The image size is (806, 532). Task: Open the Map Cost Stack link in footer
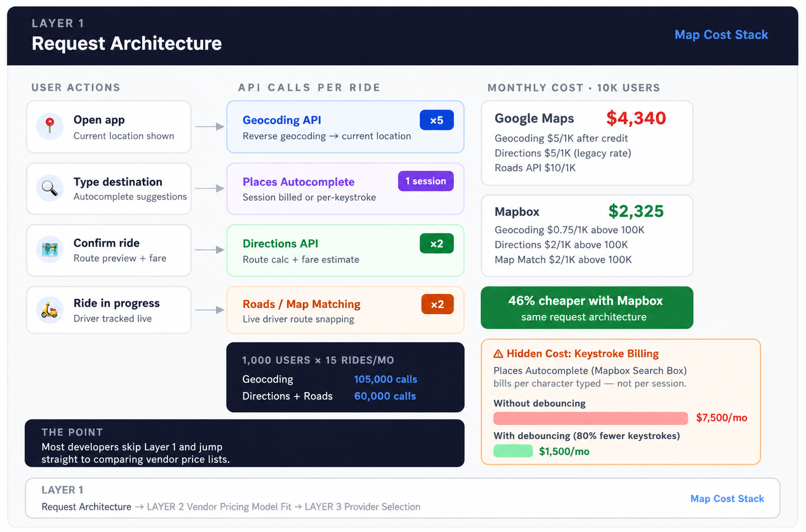pos(727,499)
